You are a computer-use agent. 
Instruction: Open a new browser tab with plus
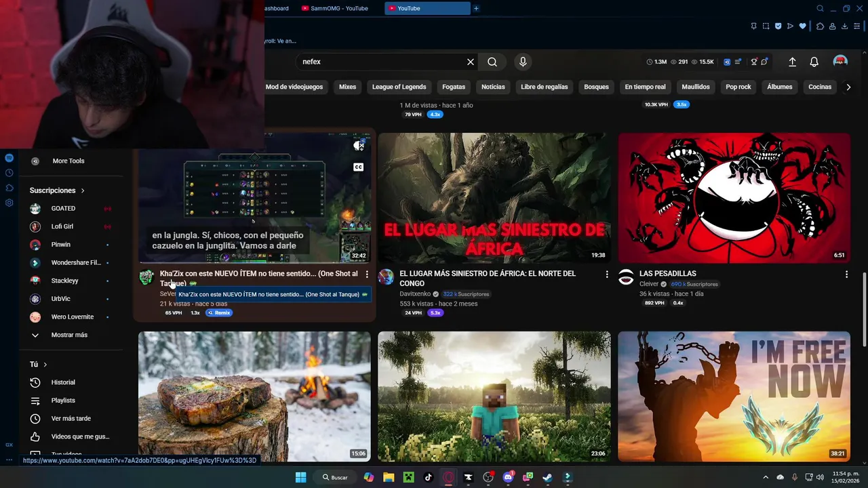(x=476, y=8)
